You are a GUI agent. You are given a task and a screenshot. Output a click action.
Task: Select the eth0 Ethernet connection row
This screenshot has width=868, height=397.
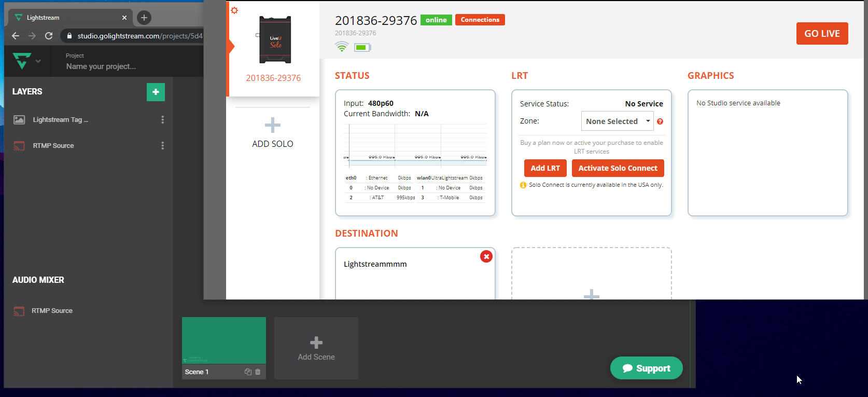[380, 178]
